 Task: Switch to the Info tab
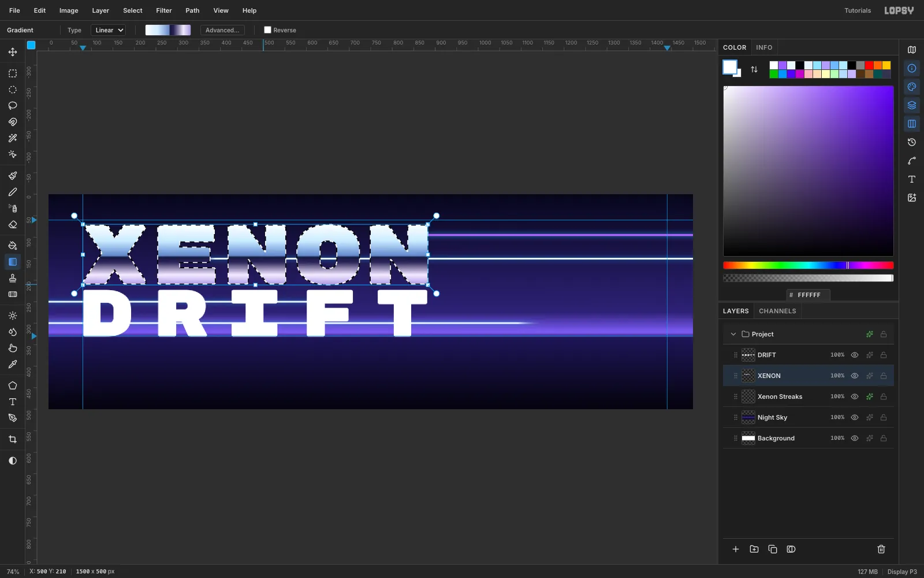click(x=764, y=47)
